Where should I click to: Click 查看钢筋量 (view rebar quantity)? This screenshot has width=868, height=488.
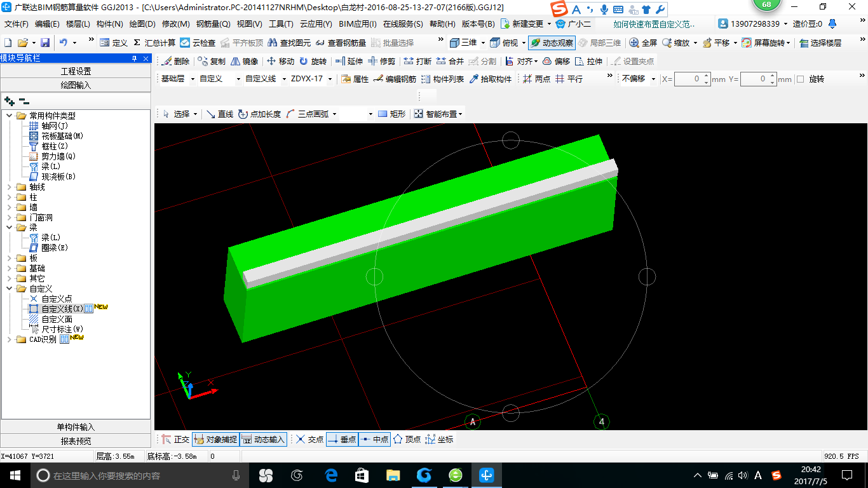point(341,43)
